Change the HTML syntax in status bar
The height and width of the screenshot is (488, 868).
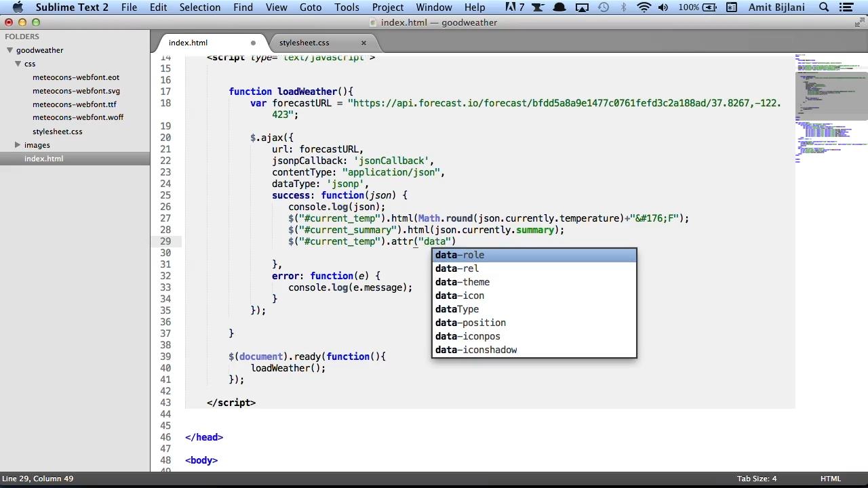(x=831, y=479)
